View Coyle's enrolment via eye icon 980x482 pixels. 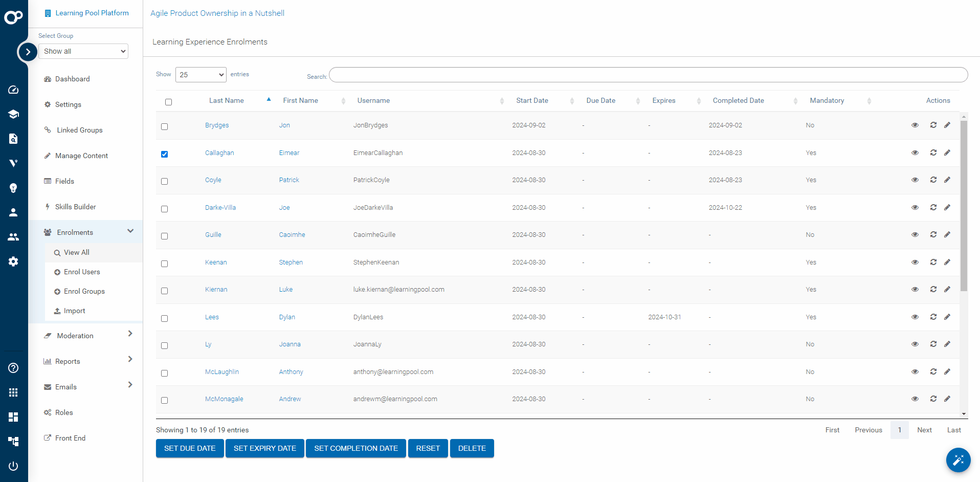[915, 180]
